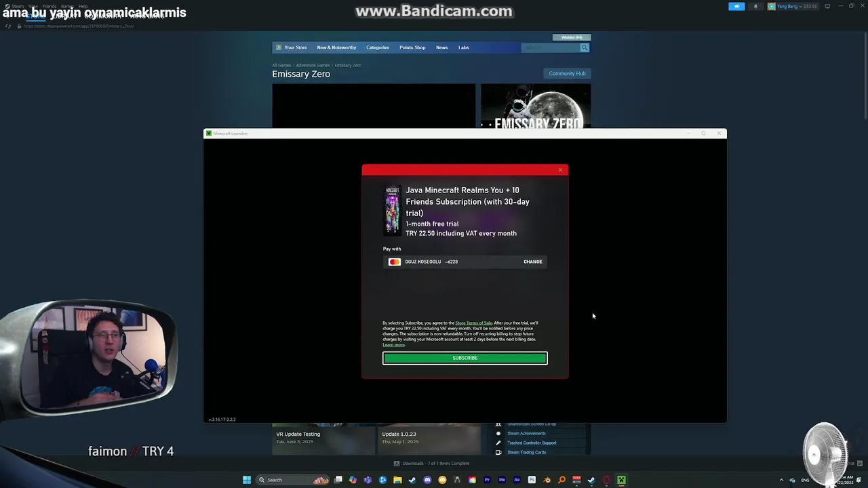Close the Minecraft Realms purchase dialog
Viewport: 868px width, 488px height.
pyautogui.click(x=560, y=169)
